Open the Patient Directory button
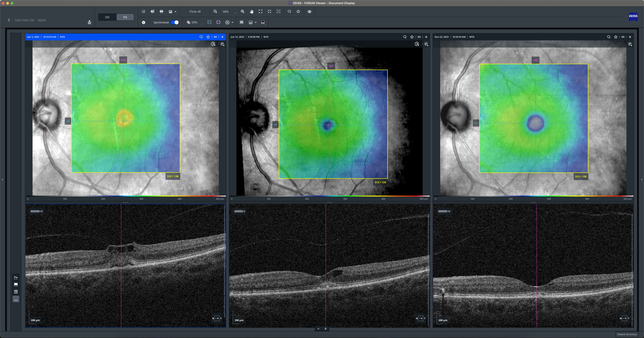Image resolution: width=644 pixels, height=338 pixels. pyautogui.click(x=627, y=334)
